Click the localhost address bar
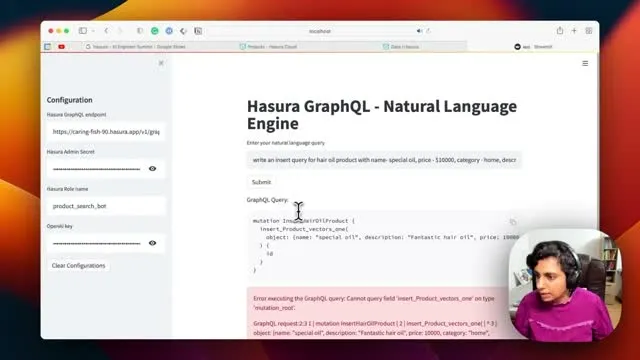Viewport: 640px width, 360px height. (320, 31)
